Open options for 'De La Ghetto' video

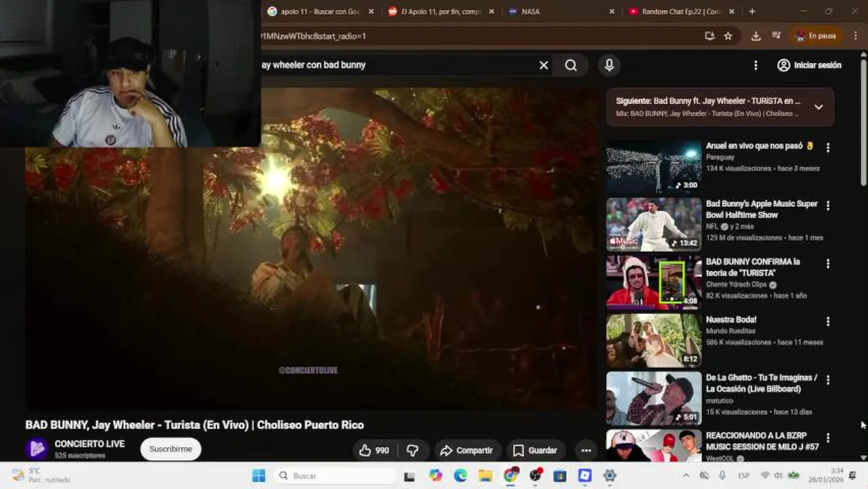pyautogui.click(x=827, y=380)
